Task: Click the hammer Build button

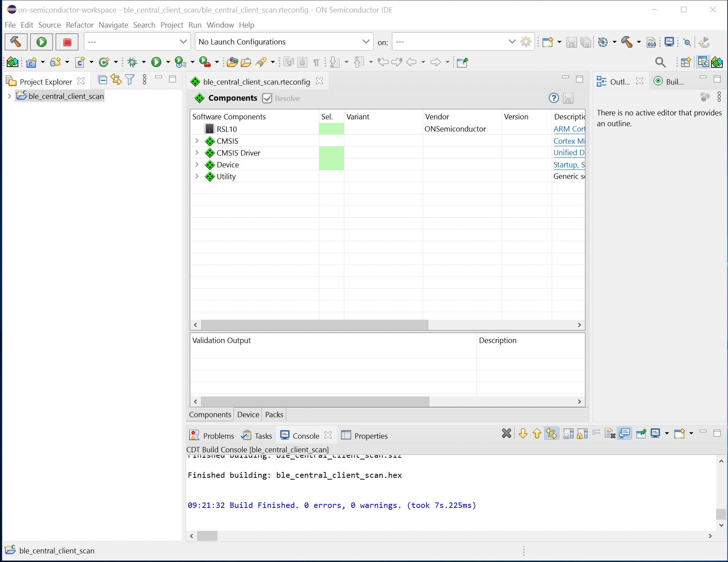Action: pos(16,42)
